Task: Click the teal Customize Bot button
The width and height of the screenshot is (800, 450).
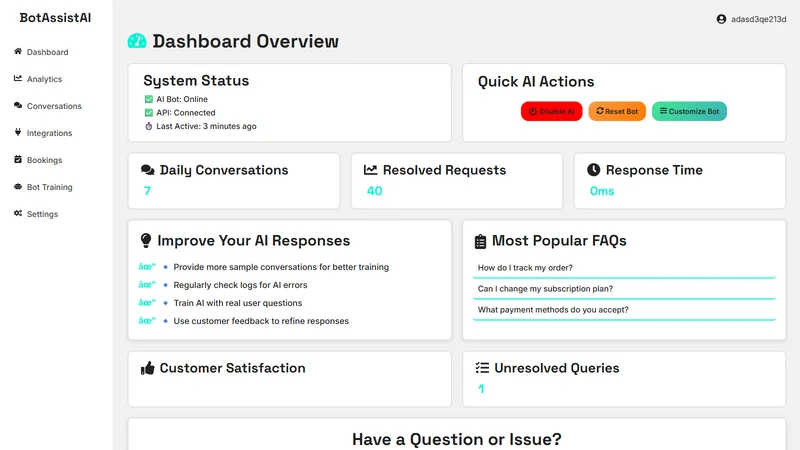Action: [x=689, y=111]
